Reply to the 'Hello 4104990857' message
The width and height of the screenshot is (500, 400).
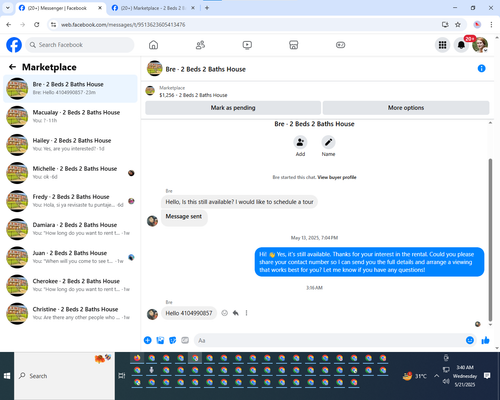click(x=236, y=313)
